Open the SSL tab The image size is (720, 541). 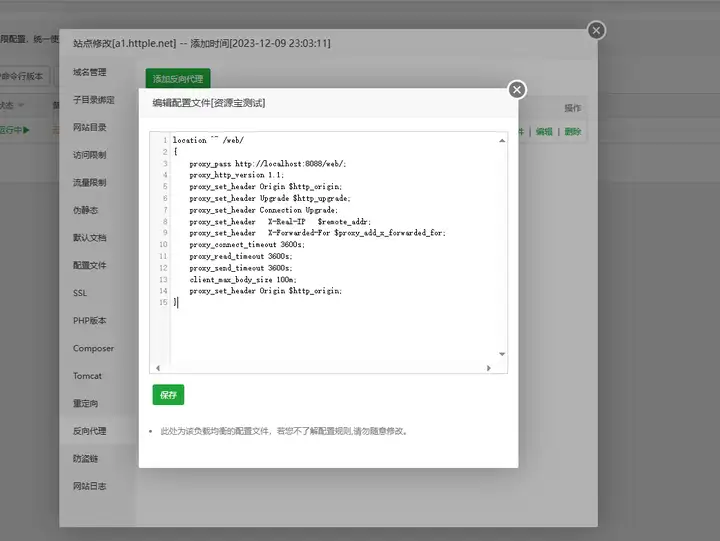(x=80, y=293)
